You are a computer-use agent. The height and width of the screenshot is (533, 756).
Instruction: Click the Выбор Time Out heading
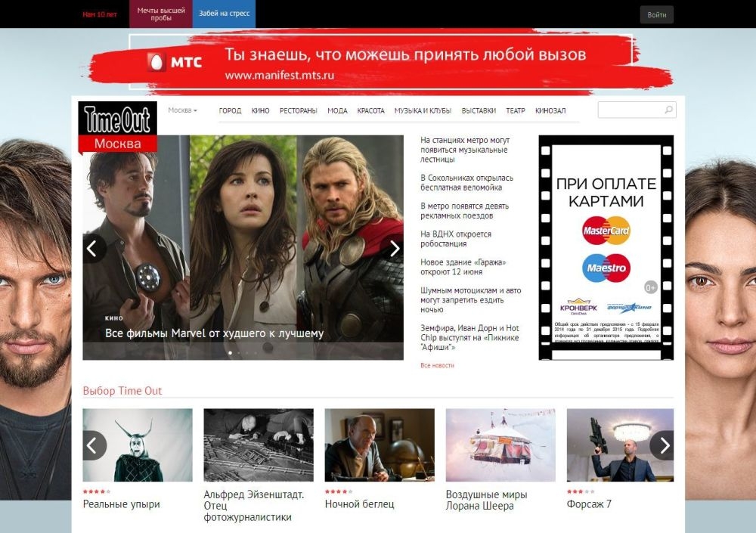coord(122,391)
